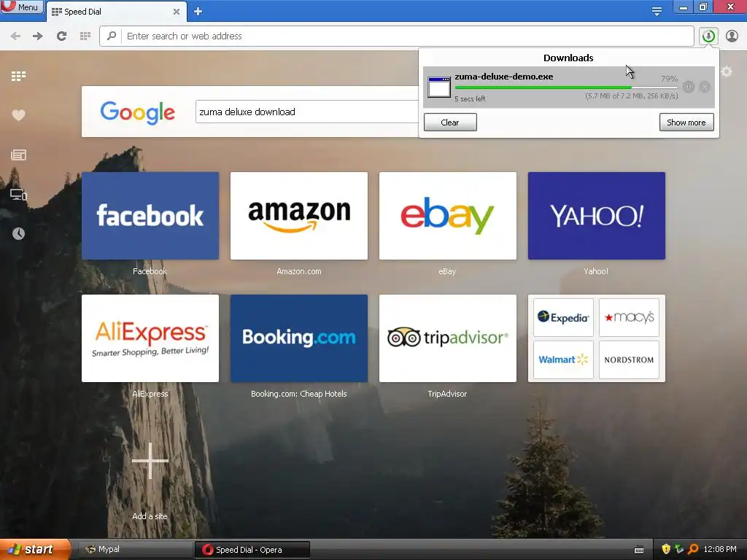This screenshot has width=747, height=560.
Task: Open History clock icon in sidebar
Action: click(x=18, y=234)
